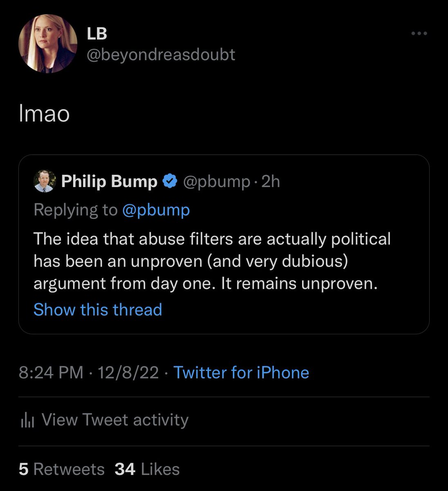Click Philip Bump's blue verified badge
The height and width of the screenshot is (491, 448).
click(x=170, y=181)
